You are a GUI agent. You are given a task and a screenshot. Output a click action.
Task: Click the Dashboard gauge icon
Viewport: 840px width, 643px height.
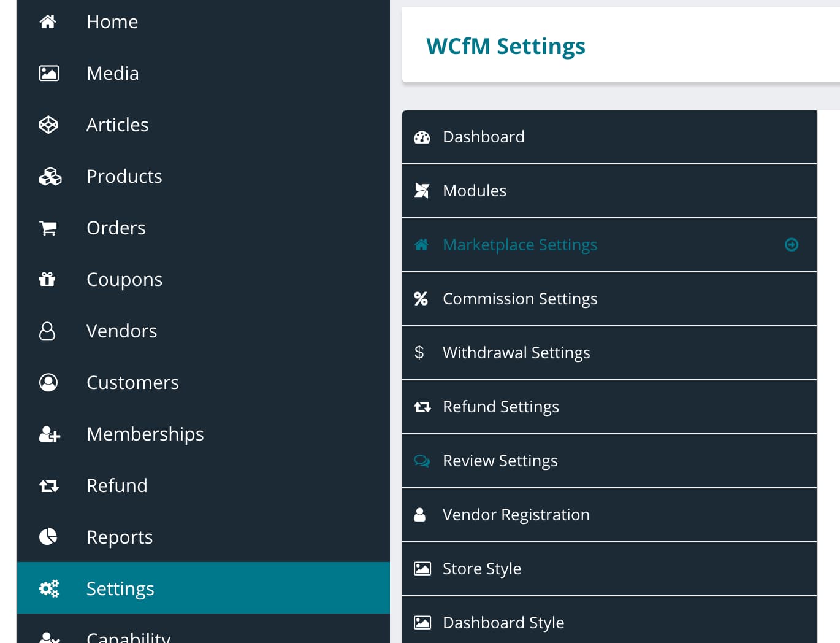tap(422, 137)
